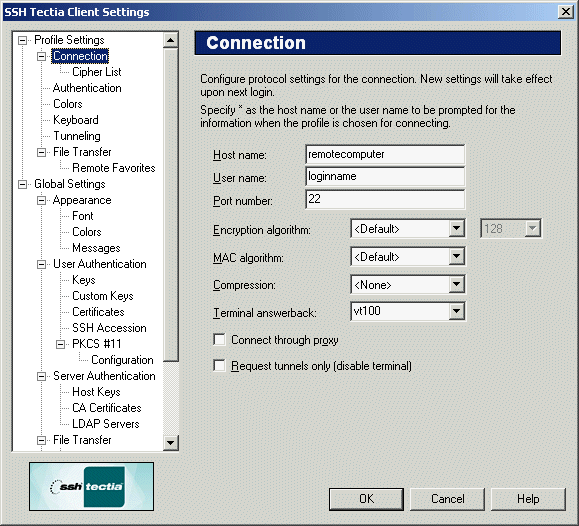The width and height of the screenshot is (579, 526).
Task: Click the ssh tectia logo image
Action: (92, 486)
